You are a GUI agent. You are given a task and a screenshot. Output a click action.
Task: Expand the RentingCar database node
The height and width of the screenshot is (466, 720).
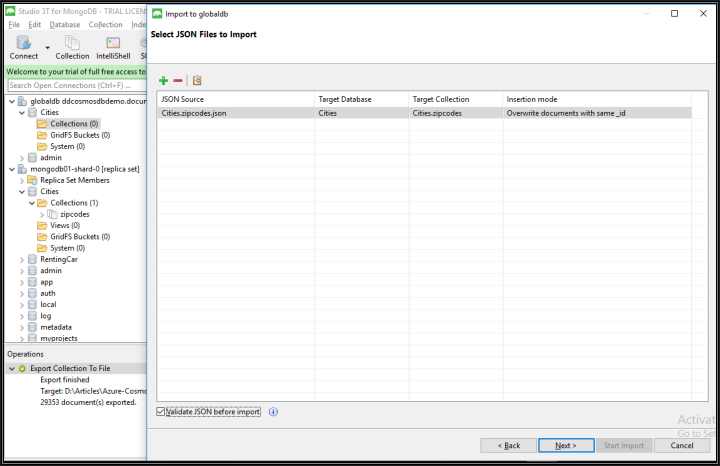(22, 260)
